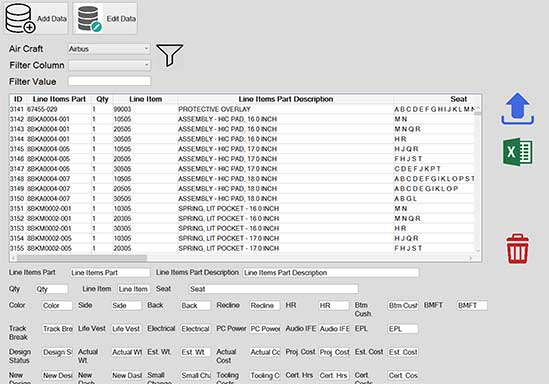Expand the Filter Column dropdown
The width and height of the screenshot is (549, 385).
point(110,65)
